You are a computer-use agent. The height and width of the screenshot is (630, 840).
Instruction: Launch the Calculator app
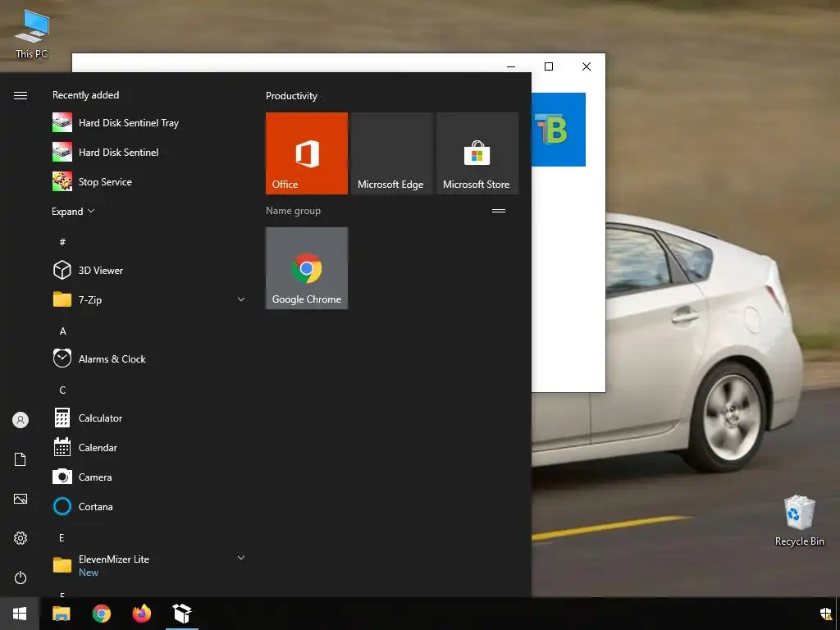[149, 418]
